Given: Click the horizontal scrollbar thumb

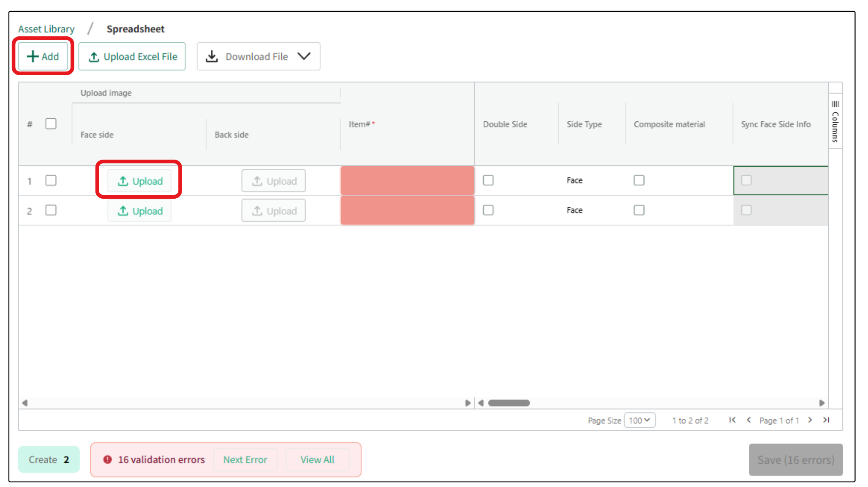Looking at the screenshot, I should tap(509, 403).
